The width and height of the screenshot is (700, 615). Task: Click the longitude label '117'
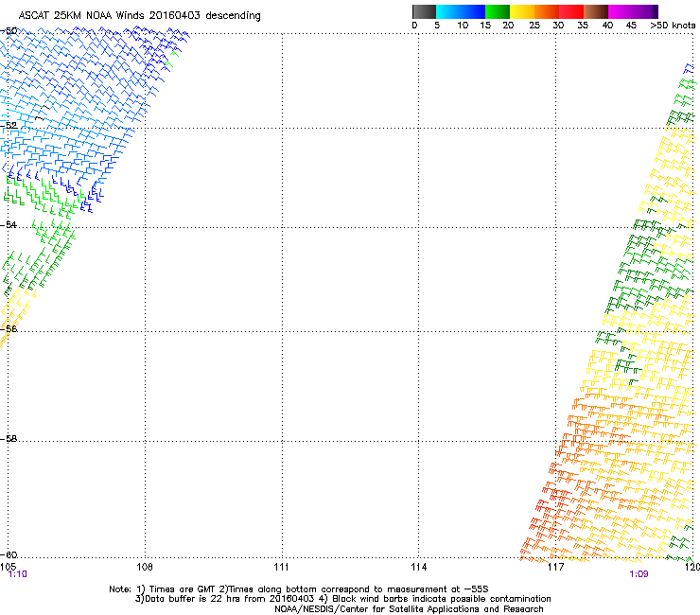[x=556, y=567]
